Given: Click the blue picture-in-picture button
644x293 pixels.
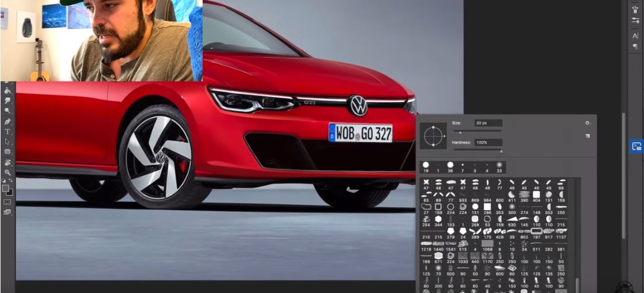Looking at the screenshot, I should 636,146.
